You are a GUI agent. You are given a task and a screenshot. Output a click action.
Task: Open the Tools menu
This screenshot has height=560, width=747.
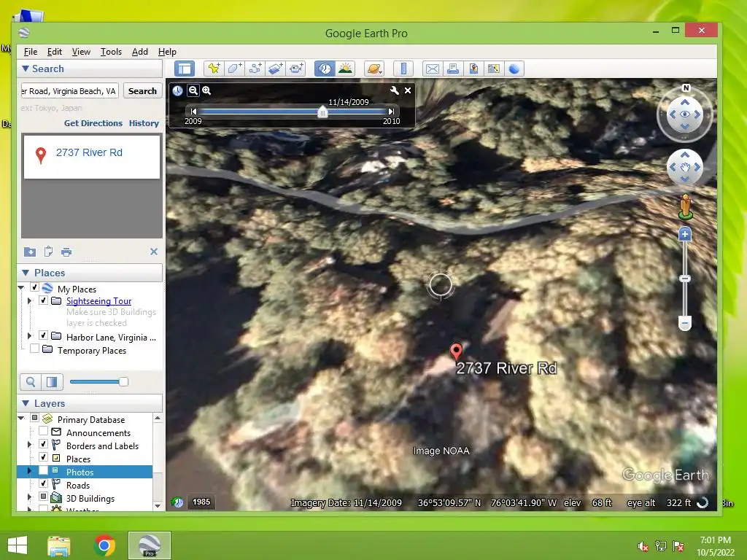111,52
